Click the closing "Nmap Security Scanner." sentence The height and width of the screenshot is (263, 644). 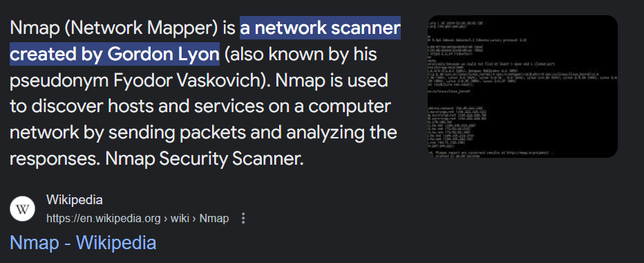pyautogui.click(x=205, y=159)
